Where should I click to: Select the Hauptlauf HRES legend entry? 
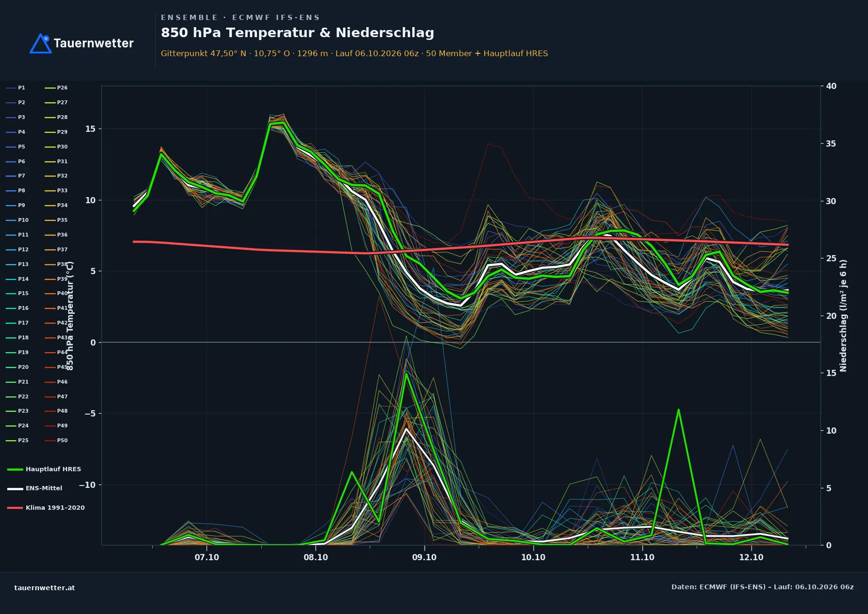pyautogui.click(x=44, y=469)
